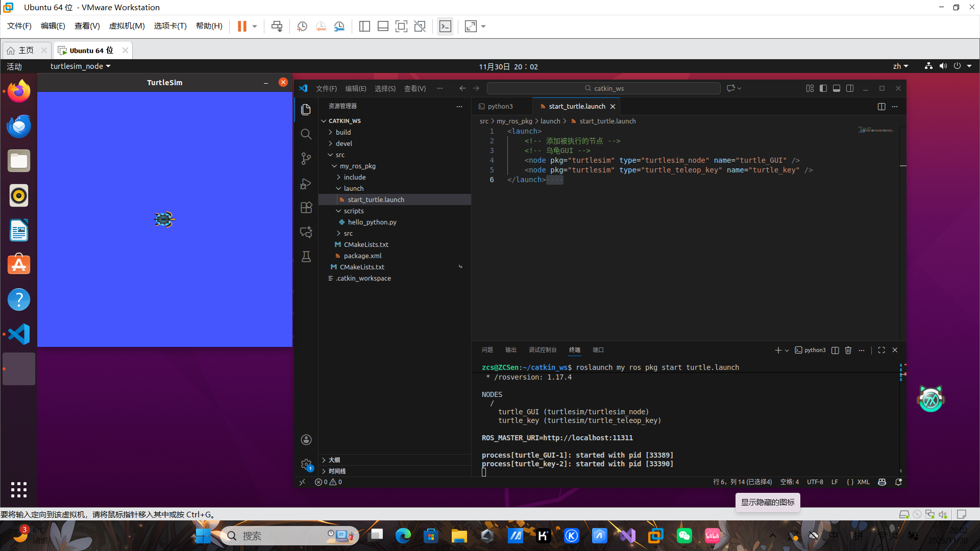Split the editor right icon
Viewport: 980px width, 551px height.
[x=881, y=107]
